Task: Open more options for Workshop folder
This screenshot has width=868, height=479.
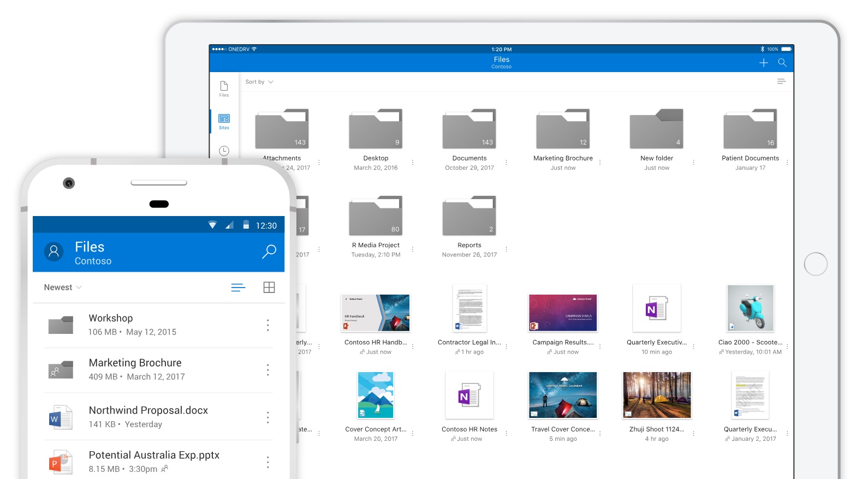Action: coord(267,325)
